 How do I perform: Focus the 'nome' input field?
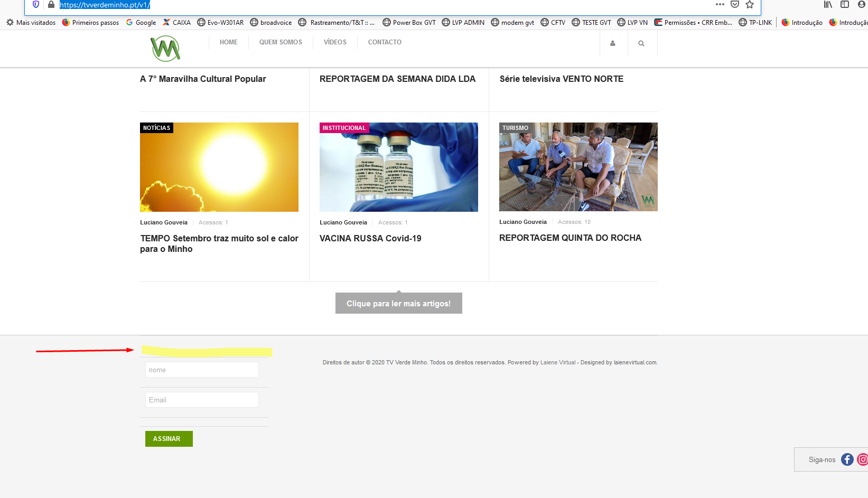tap(202, 370)
